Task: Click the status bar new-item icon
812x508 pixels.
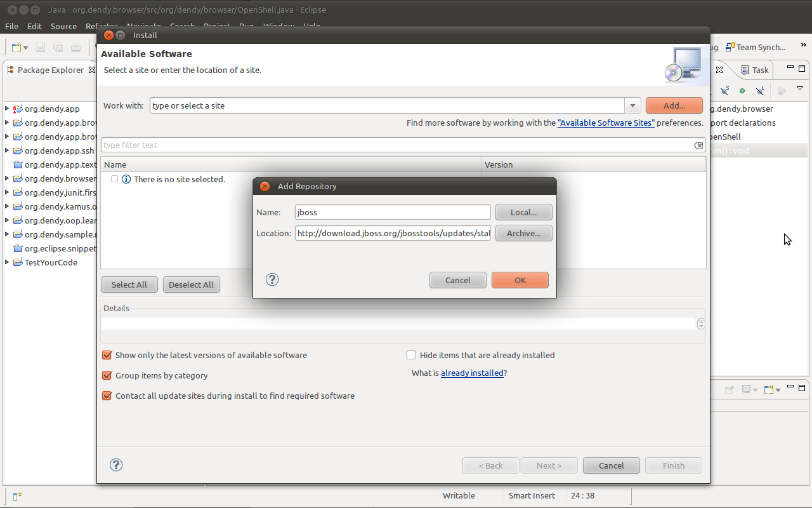Action: (17, 496)
